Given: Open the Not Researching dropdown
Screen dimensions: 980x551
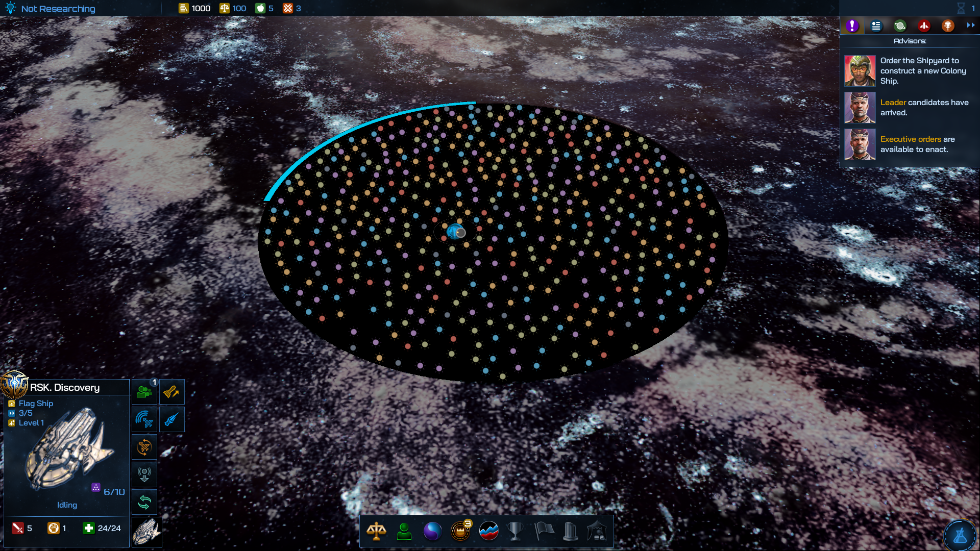Looking at the screenshot, I should [58, 9].
